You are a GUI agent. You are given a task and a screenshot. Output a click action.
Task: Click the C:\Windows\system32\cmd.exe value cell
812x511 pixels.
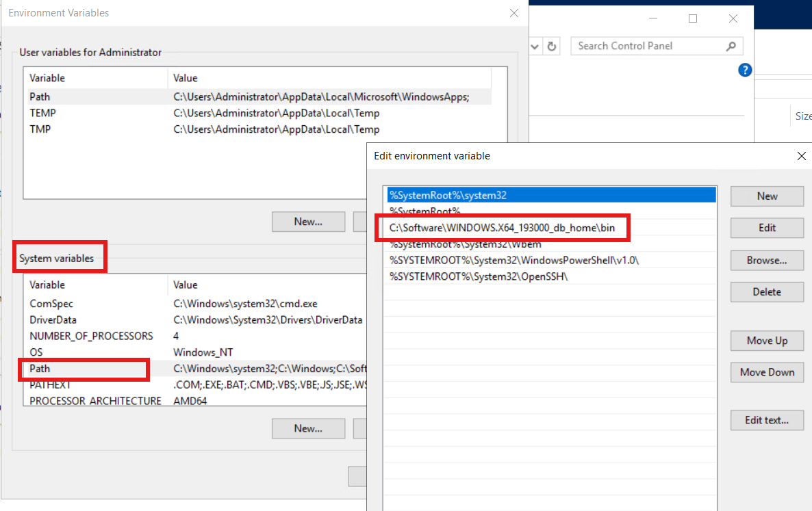click(246, 304)
